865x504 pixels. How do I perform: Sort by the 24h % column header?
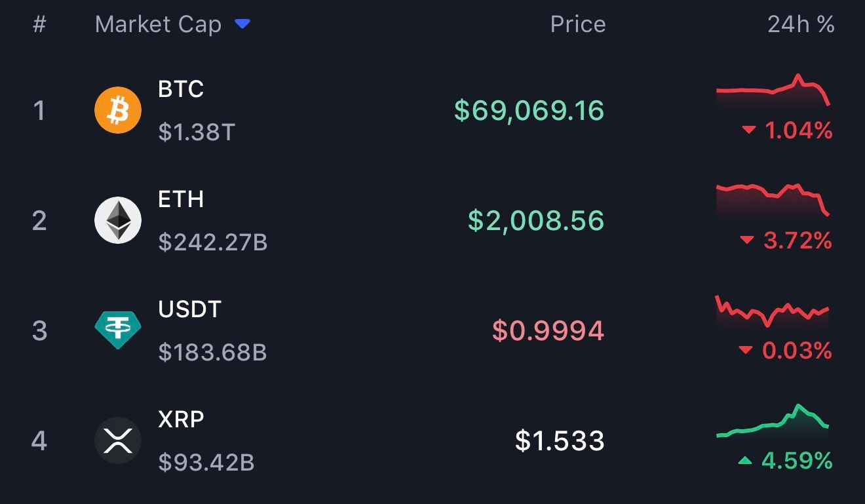pyautogui.click(x=801, y=25)
